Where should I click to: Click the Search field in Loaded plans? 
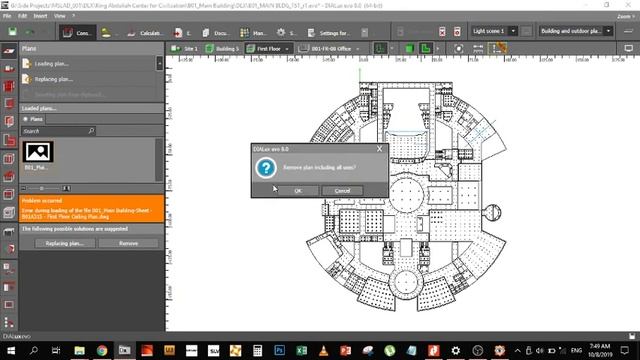point(58,131)
